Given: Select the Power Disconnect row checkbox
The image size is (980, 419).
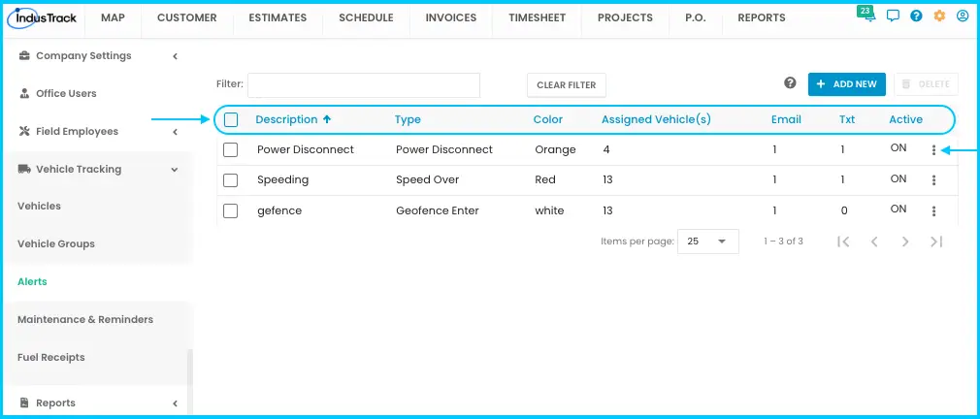Looking at the screenshot, I should (231, 150).
